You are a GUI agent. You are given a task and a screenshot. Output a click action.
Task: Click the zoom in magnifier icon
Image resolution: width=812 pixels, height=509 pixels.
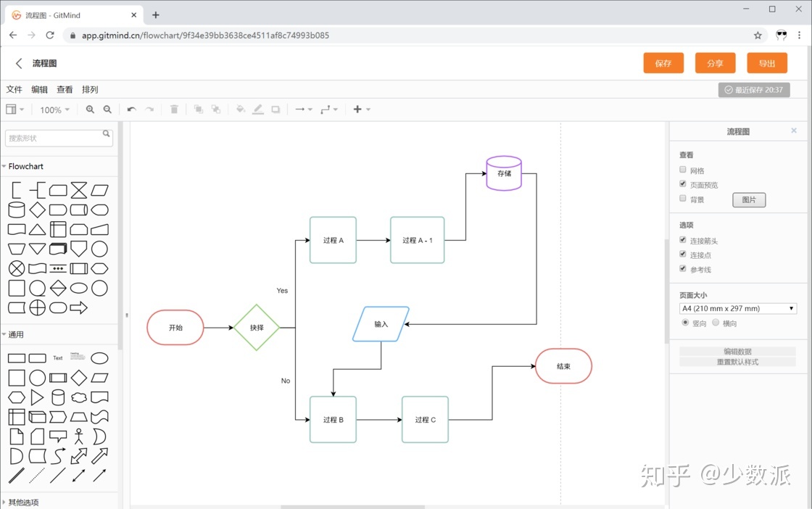tap(90, 109)
